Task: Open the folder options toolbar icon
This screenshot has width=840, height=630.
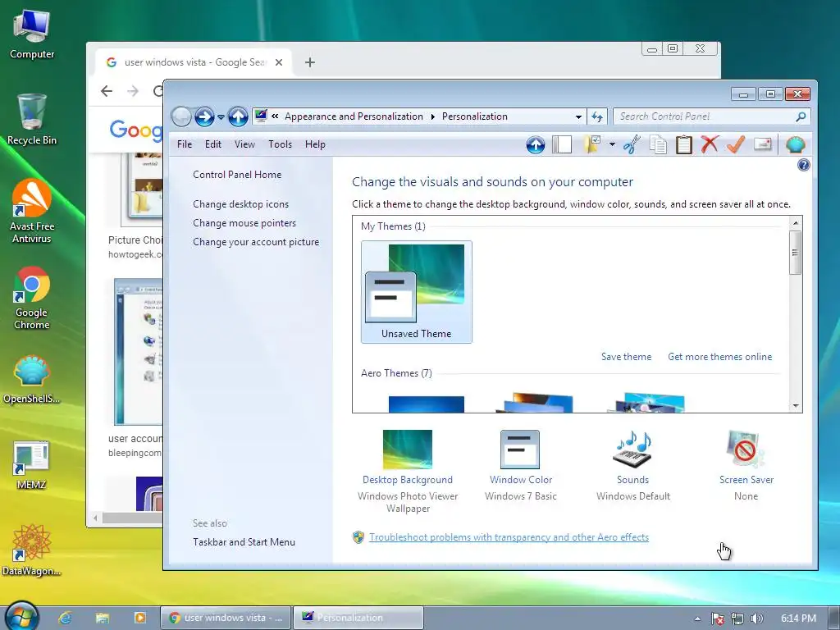Action: point(592,144)
